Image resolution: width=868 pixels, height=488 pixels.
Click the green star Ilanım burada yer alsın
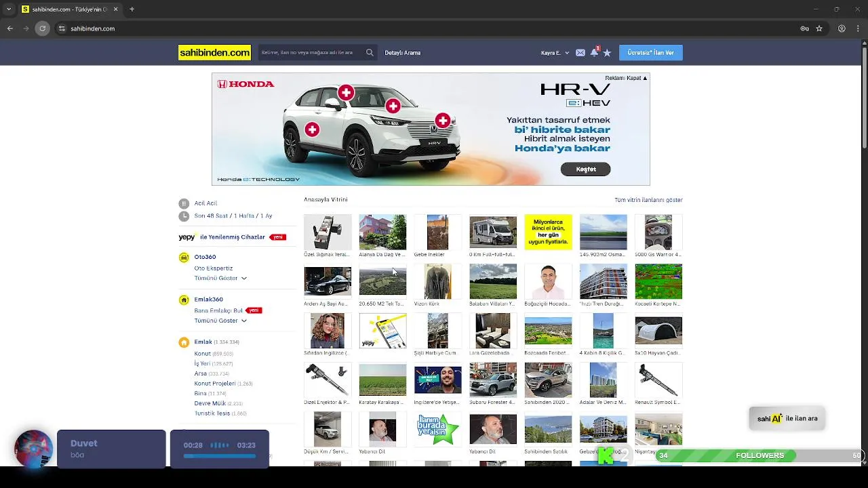click(x=437, y=429)
